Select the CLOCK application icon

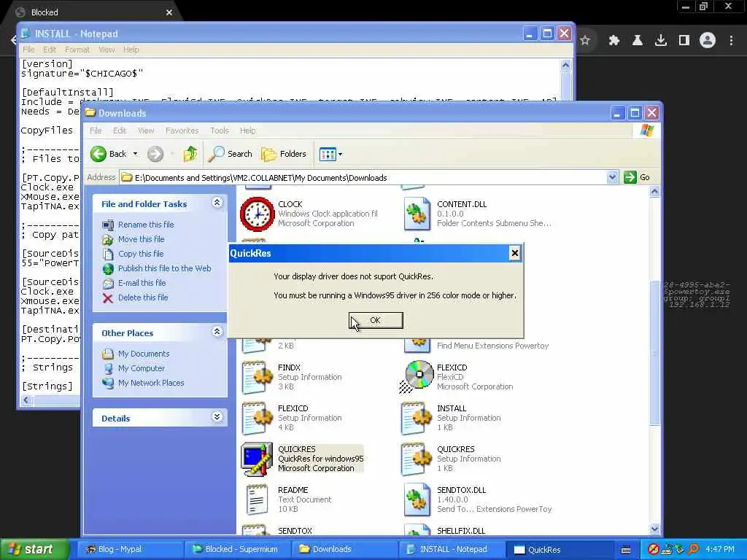click(258, 214)
